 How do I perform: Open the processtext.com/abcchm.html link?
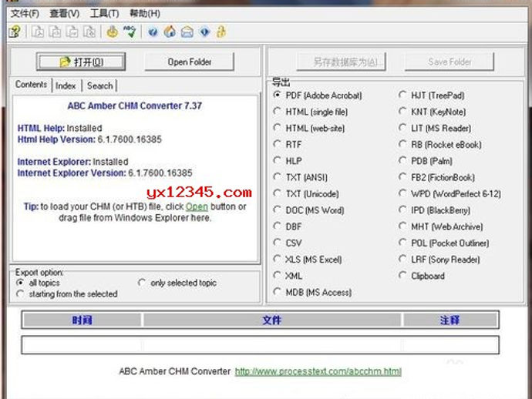pyautogui.click(x=318, y=371)
